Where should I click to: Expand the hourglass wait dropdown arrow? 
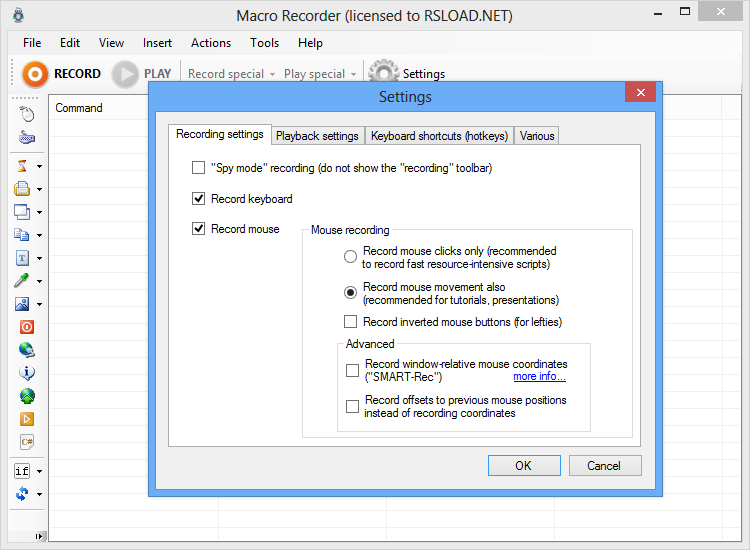[x=39, y=166]
